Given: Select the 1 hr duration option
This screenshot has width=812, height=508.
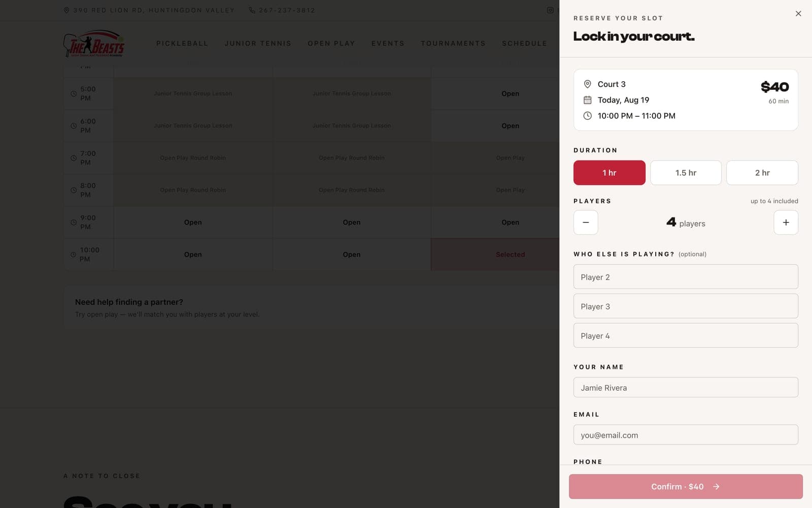Looking at the screenshot, I should pos(610,173).
